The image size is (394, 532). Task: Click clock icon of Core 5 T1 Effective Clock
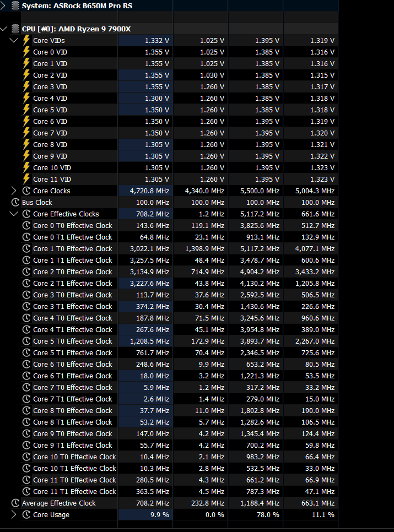click(26, 352)
